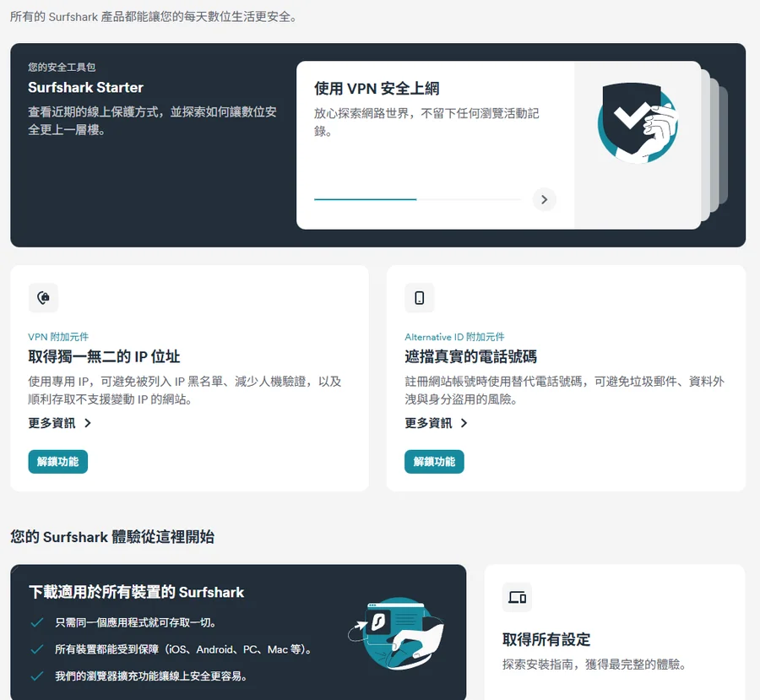The image size is (760, 700).
Task: Select the VPN 附加元件 label
Action: pos(58,337)
